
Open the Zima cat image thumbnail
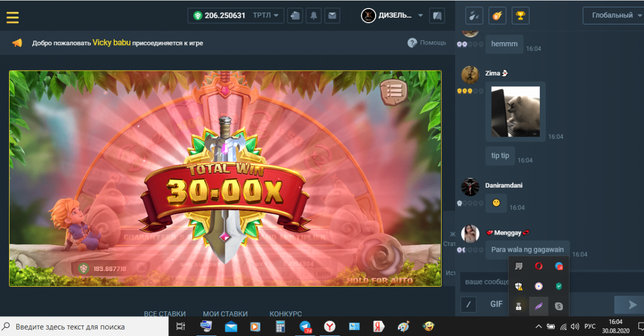515,111
